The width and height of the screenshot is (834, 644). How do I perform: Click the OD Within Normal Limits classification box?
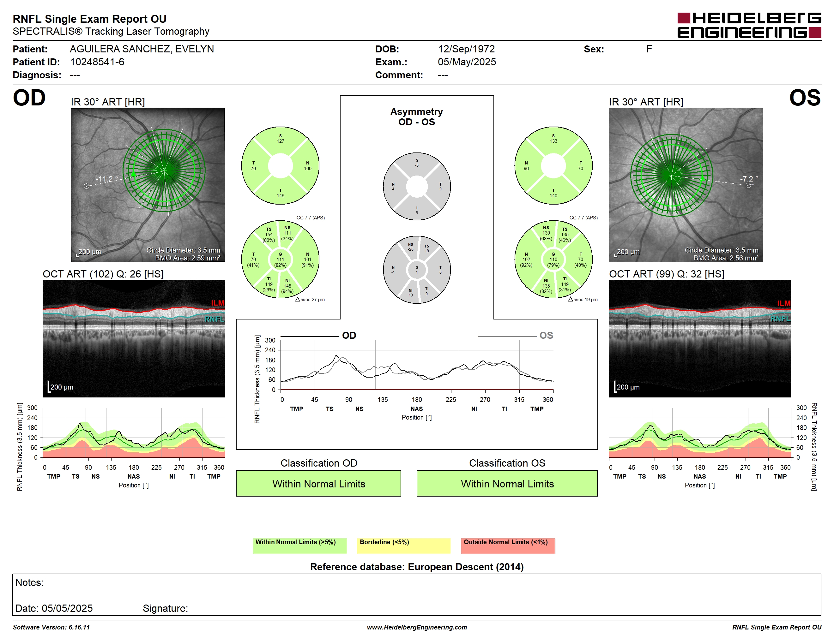pos(318,483)
